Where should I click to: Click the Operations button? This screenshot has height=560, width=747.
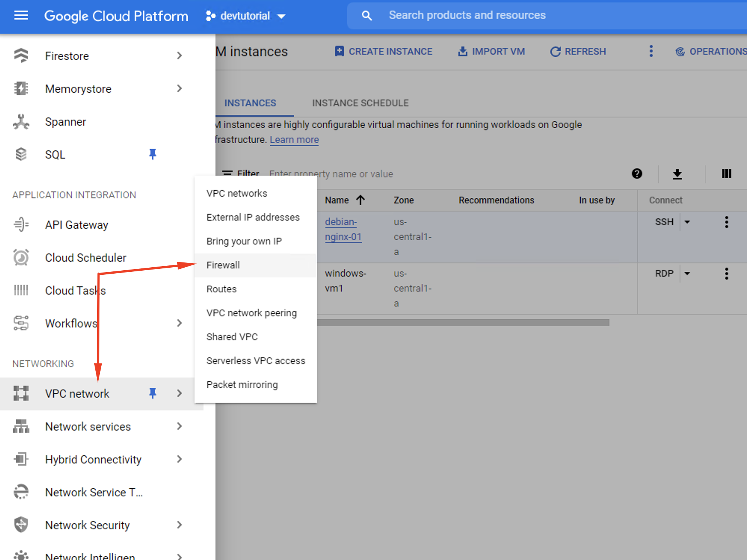[711, 51]
